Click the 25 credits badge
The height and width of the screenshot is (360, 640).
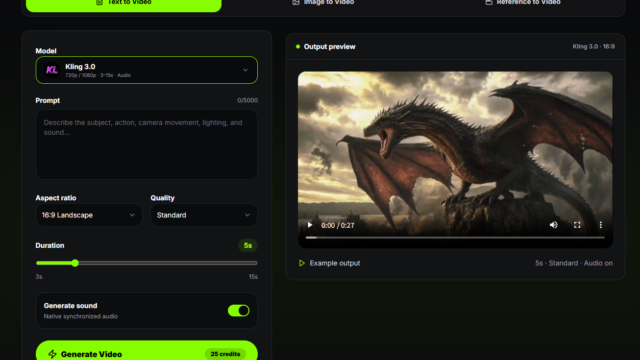point(225,354)
